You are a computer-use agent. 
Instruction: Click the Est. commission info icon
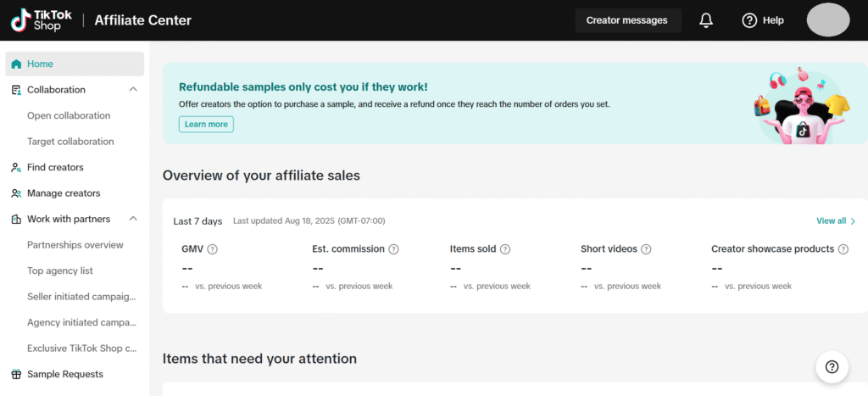[x=393, y=249]
